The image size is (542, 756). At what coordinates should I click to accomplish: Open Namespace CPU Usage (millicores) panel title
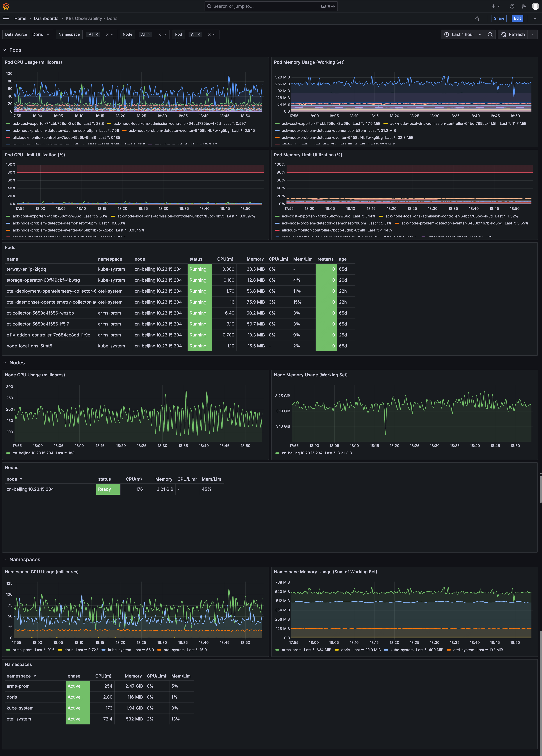pos(42,572)
